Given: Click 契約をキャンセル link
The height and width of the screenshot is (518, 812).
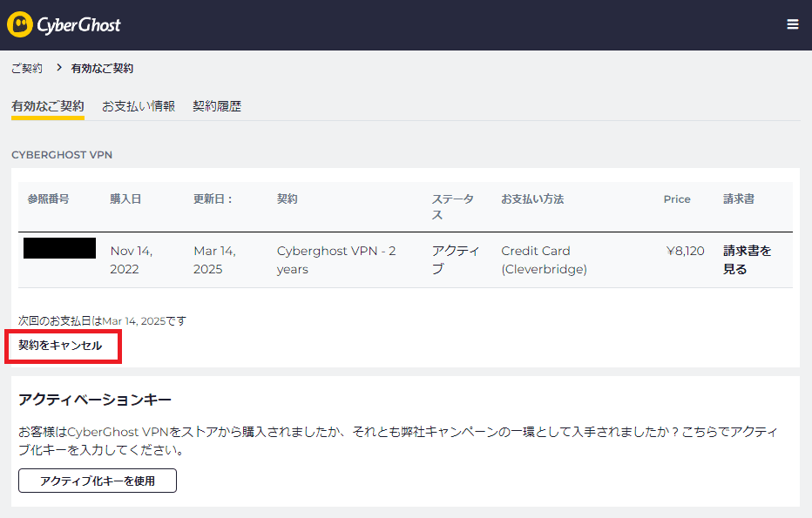Looking at the screenshot, I should point(60,345).
